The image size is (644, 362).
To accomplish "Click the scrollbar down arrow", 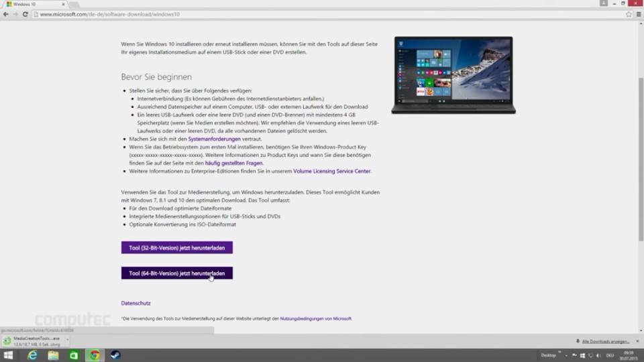I will coord(641,330).
